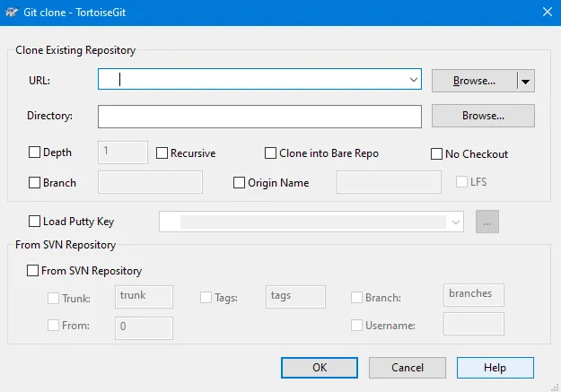Click the branches text field
Viewport: 561px width, 392px height.
pos(474,295)
